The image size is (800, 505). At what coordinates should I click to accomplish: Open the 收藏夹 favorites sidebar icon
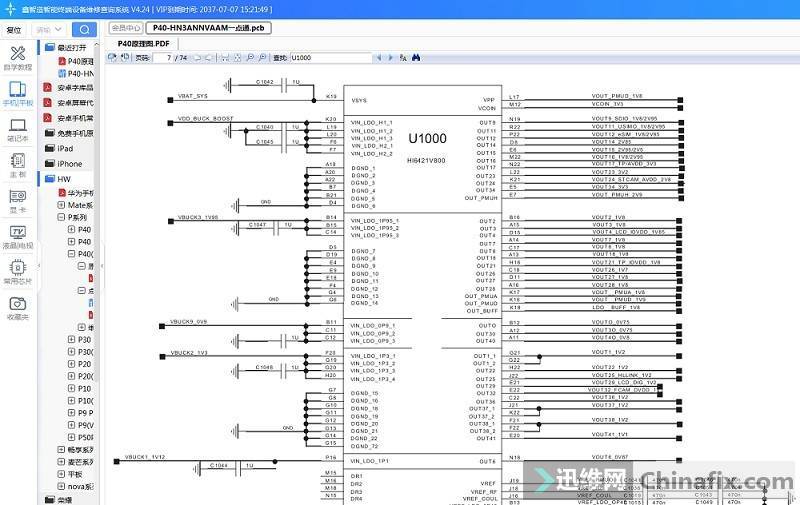click(x=18, y=307)
